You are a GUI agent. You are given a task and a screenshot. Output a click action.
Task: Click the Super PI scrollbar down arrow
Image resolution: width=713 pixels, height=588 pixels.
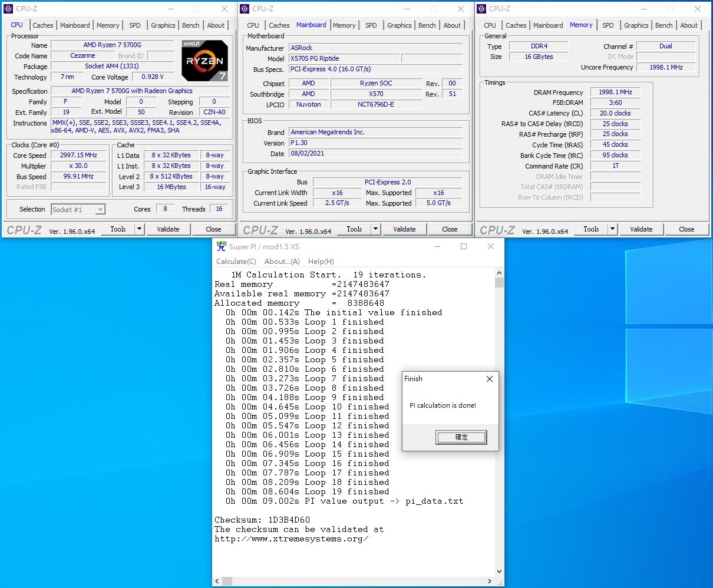[x=499, y=571]
